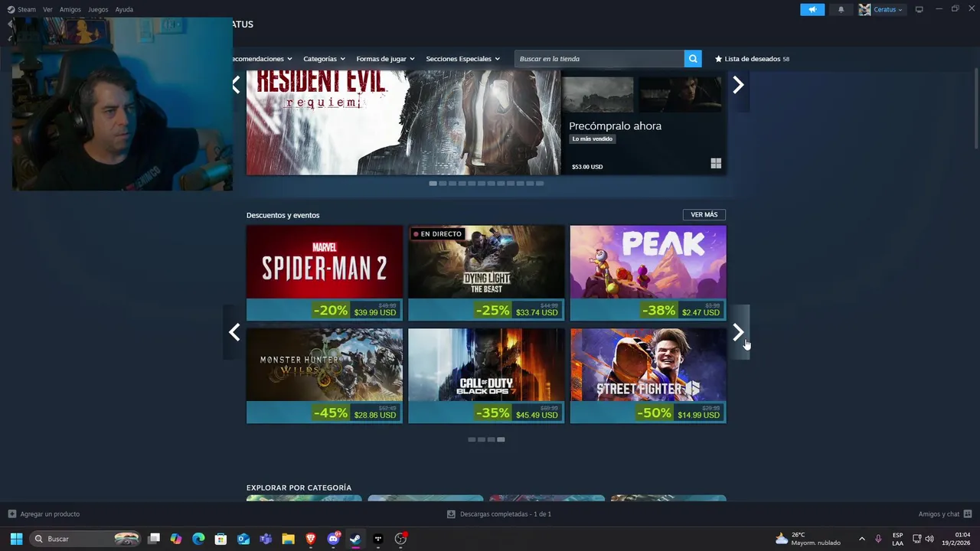Open Dying Light The Beast tile
The image size is (980, 551).
point(486,273)
